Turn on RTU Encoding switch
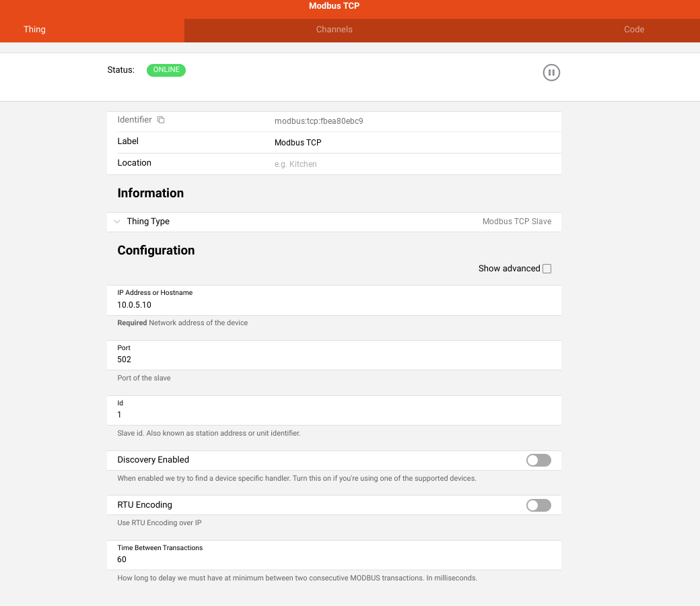The height and width of the screenshot is (606, 700). (538, 506)
